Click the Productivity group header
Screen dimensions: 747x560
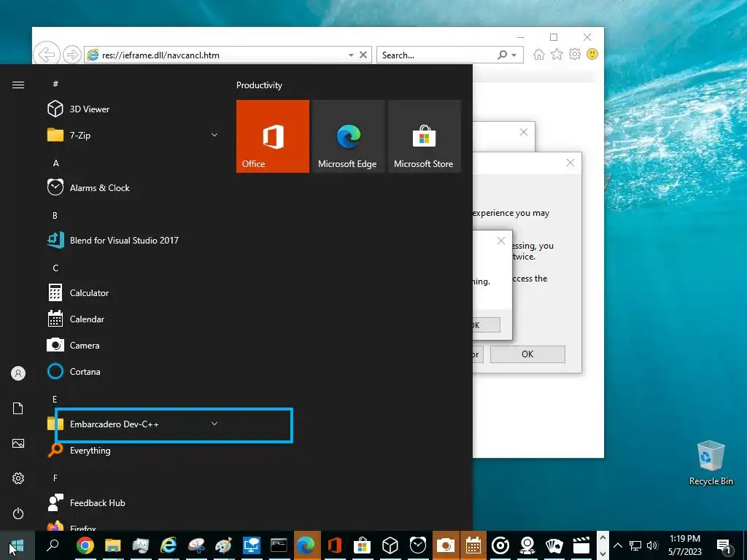pyautogui.click(x=259, y=85)
